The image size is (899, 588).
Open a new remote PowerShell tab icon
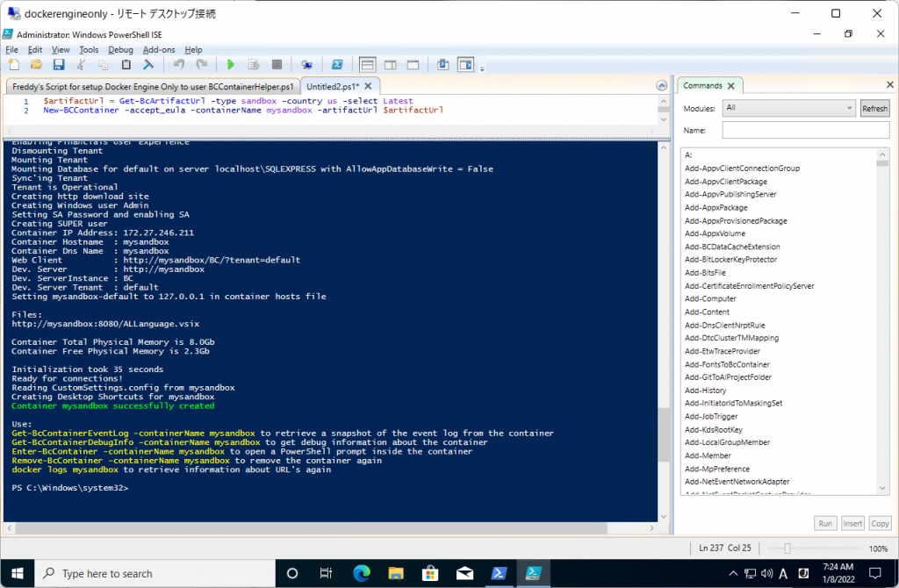pyautogui.click(x=306, y=65)
